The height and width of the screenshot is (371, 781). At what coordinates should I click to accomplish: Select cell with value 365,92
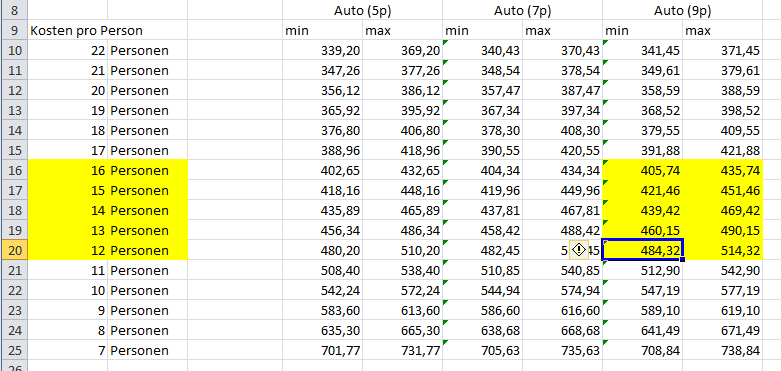(x=322, y=110)
